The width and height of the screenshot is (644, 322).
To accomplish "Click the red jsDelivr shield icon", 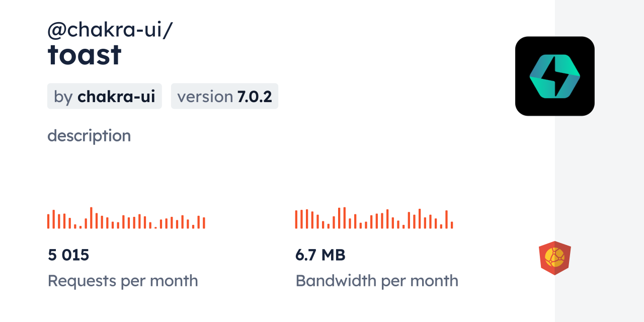I will (x=554, y=258).
